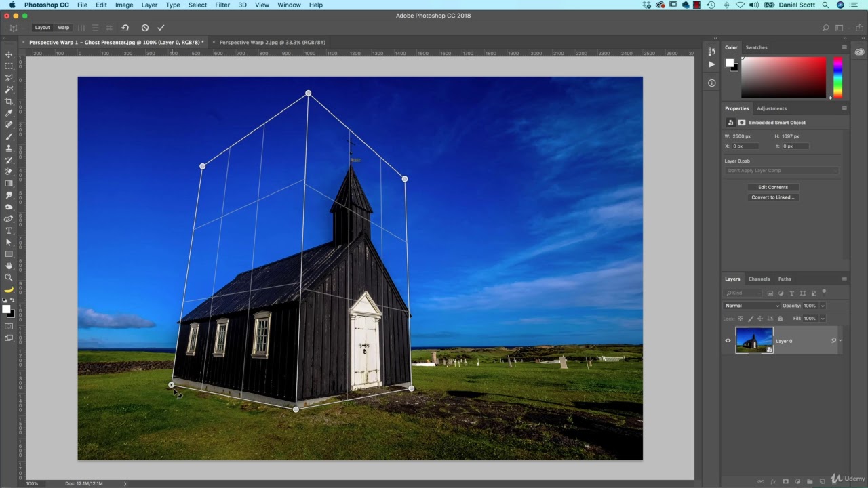The height and width of the screenshot is (488, 868).
Task: Select the Crop tool
Action: pyautogui.click(x=9, y=101)
